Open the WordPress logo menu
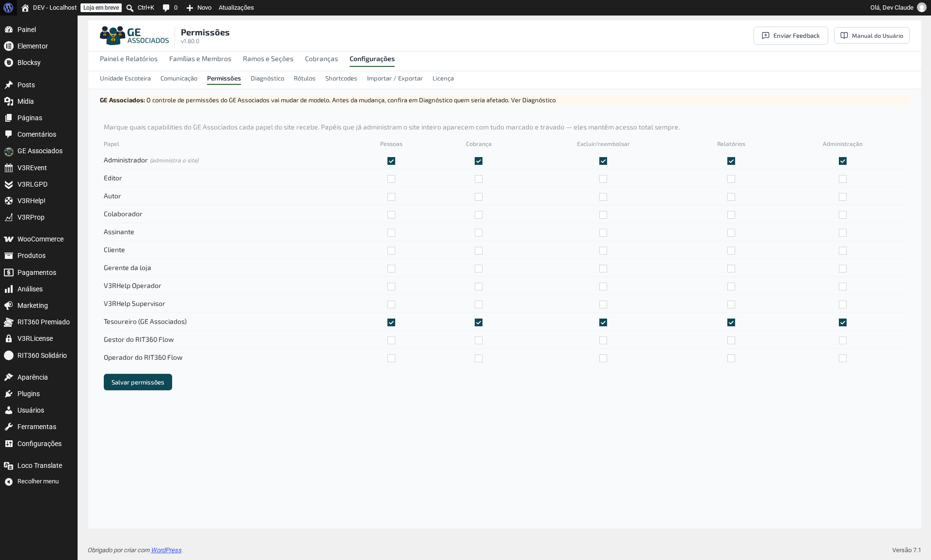The image size is (931, 560). (x=8, y=8)
